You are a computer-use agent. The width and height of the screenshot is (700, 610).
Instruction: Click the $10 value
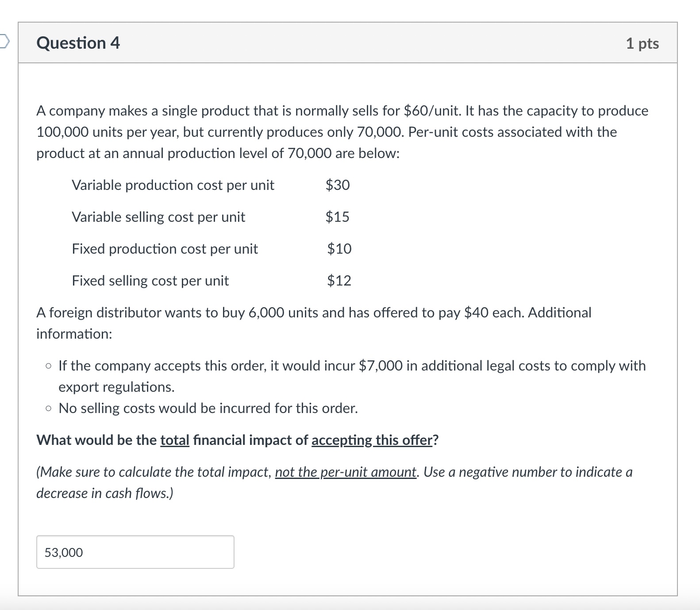pos(339,249)
